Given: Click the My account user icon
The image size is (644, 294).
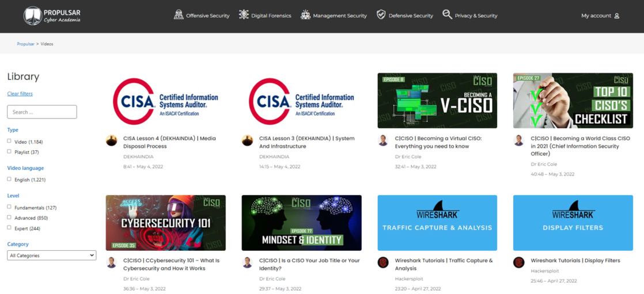Looking at the screenshot, I should pyautogui.click(x=616, y=16).
